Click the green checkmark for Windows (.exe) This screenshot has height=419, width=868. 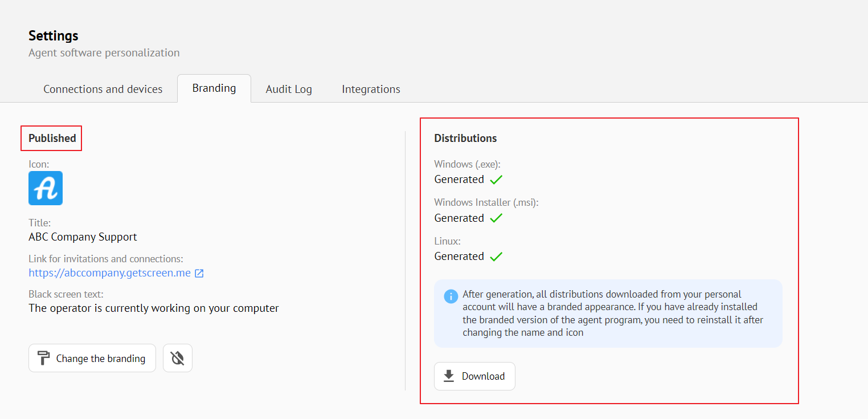point(496,180)
